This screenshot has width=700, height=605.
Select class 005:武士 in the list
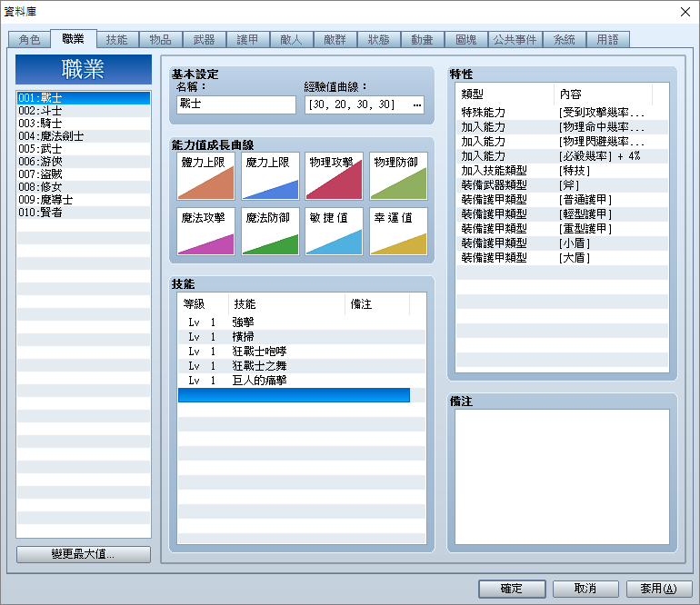84,149
